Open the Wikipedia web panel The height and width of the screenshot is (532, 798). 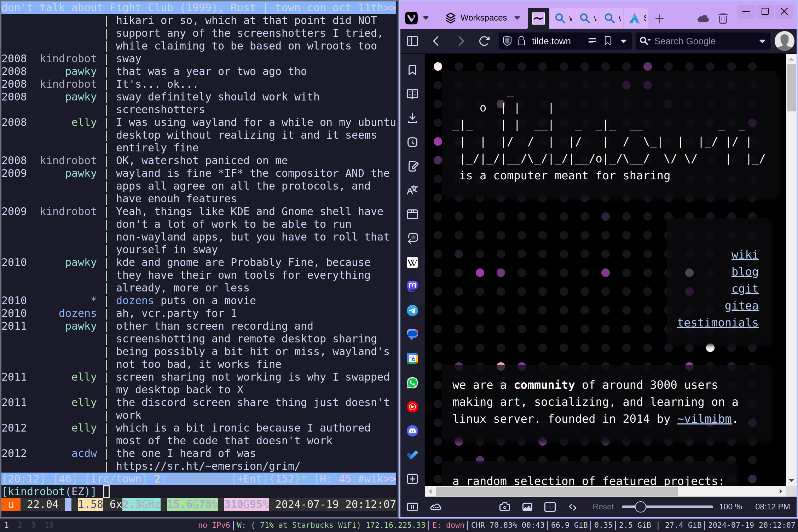(412, 262)
